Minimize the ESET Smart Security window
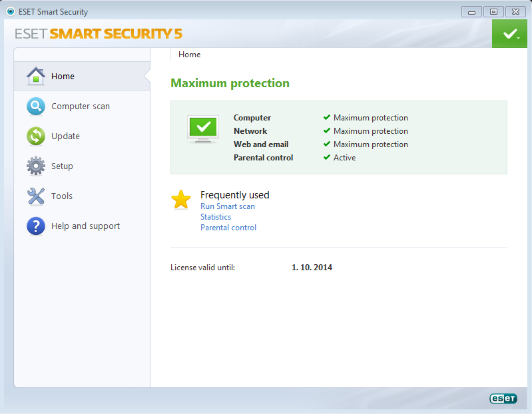The image size is (532, 414). coord(471,12)
